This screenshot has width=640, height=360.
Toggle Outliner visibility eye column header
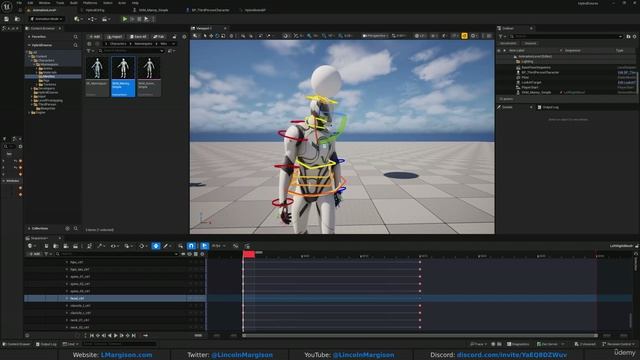[499, 51]
